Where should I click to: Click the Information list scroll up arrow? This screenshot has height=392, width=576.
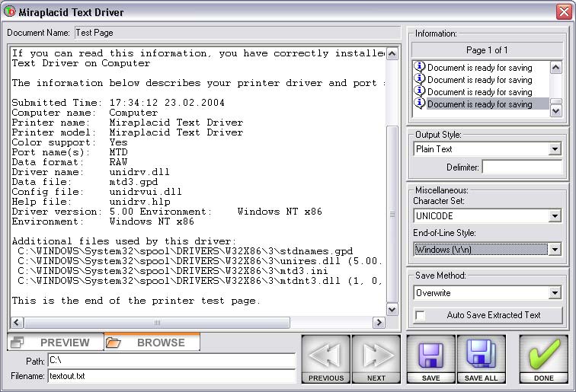click(x=555, y=68)
